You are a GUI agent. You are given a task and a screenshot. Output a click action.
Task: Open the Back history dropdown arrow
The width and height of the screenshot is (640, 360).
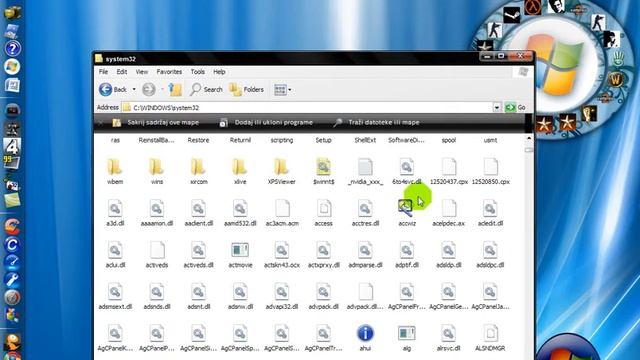pos(134,89)
